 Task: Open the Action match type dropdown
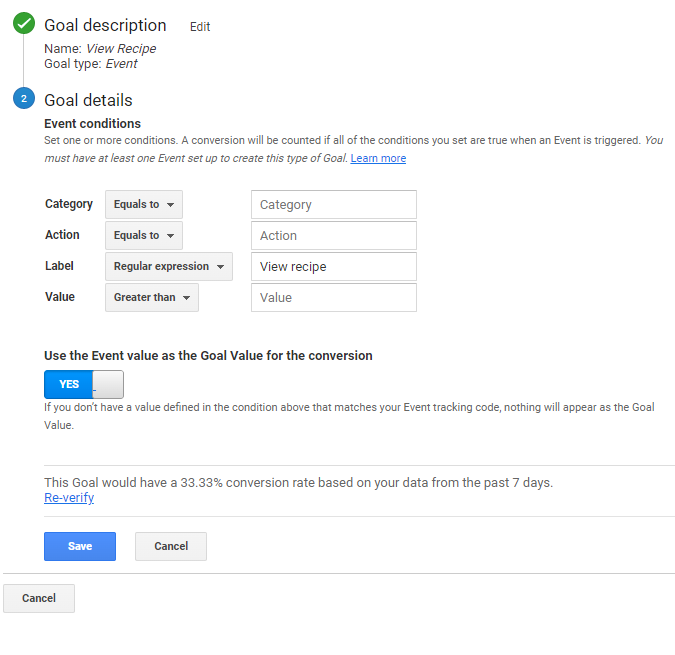coord(143,235)
